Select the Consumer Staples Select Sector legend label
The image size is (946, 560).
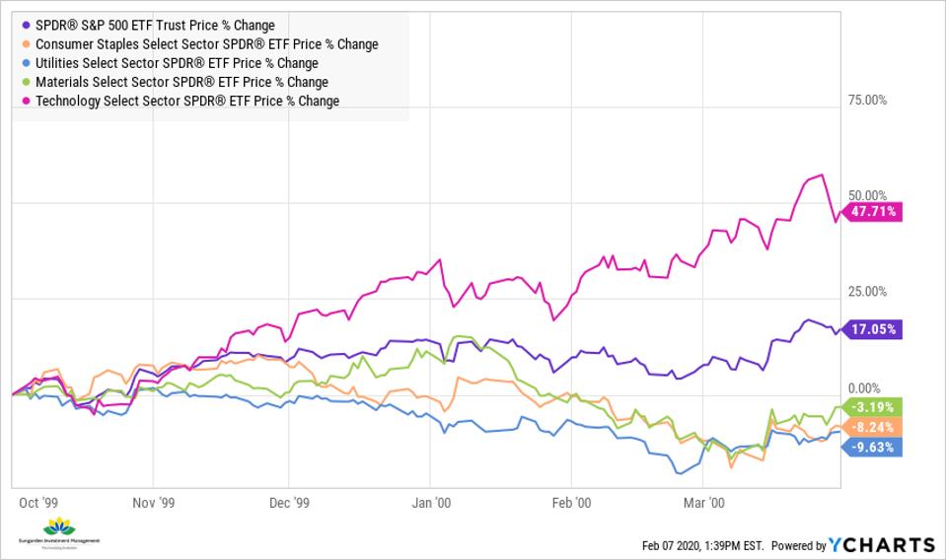click(206, 43)
